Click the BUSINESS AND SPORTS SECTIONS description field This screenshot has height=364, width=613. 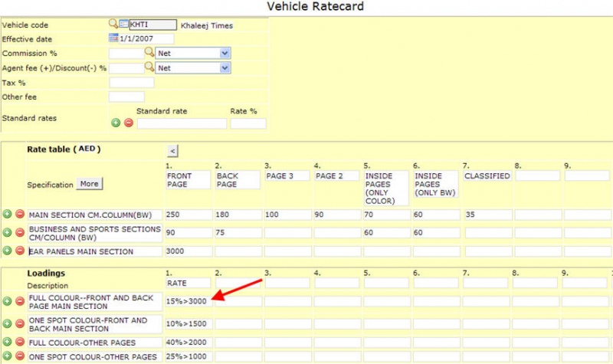[95, 234]
